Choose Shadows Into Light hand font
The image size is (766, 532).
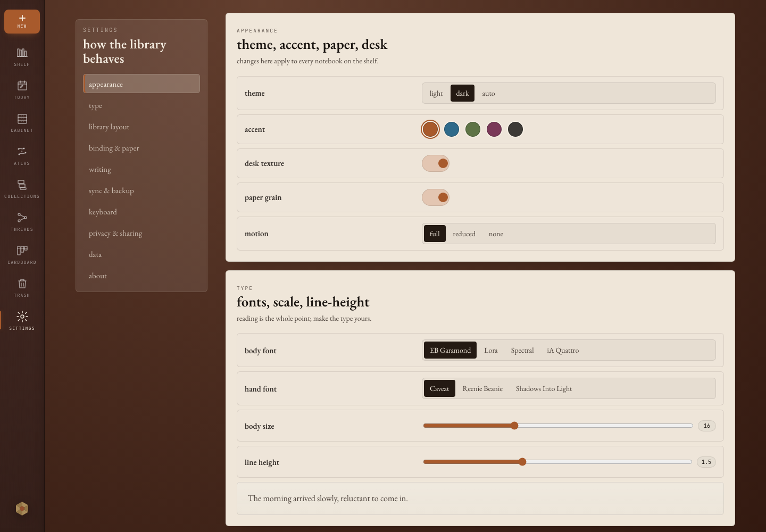[x=544, y=388]
